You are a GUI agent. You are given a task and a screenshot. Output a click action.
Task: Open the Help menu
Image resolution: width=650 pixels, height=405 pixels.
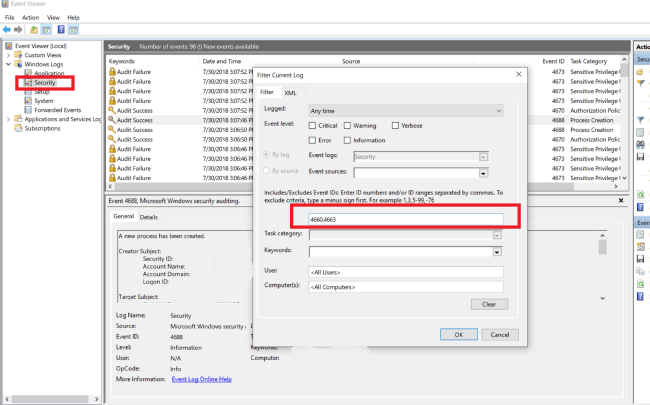[73, 17]
